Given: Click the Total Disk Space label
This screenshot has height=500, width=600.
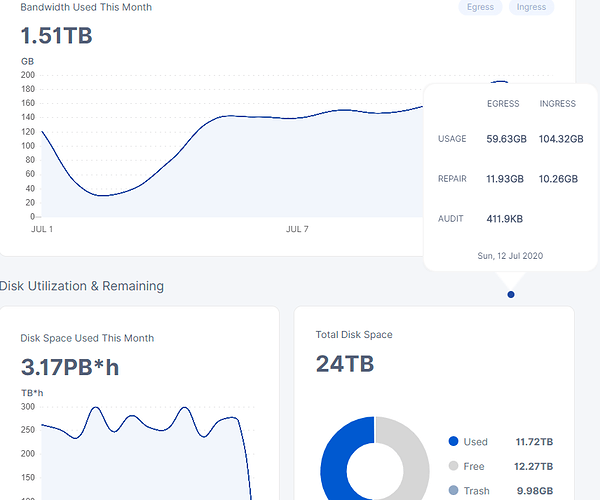Looking at the screenshot, I should tap(354, 335).
